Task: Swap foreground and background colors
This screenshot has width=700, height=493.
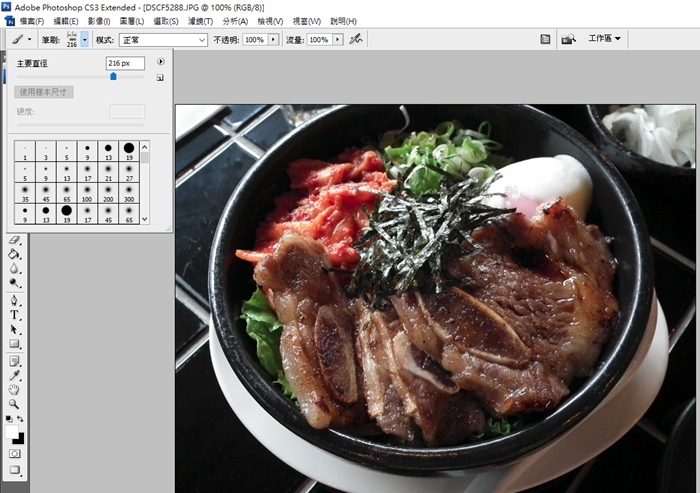Action: (21, 419)
